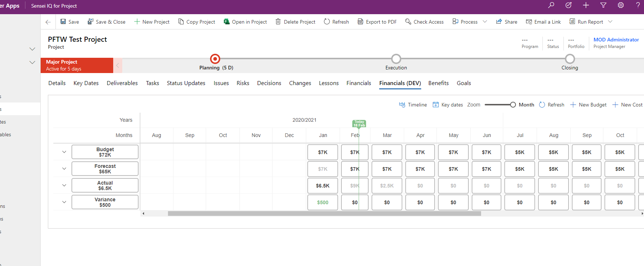The image size is (644, 266).
Task: Export the project to PDF
Action: [x=377, y=22]
